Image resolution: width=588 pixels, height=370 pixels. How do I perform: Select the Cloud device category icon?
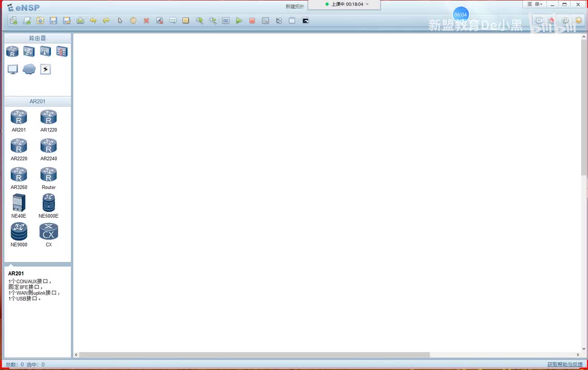[29, 69]
